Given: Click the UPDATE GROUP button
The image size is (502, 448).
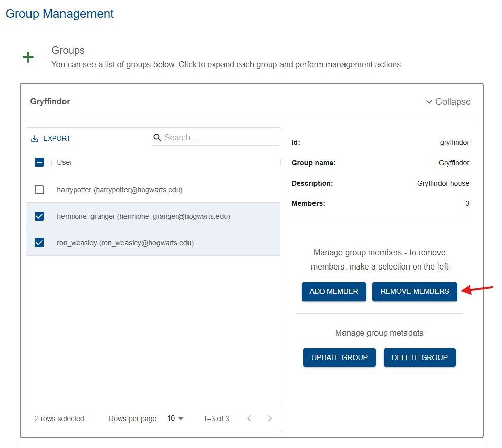Looking at the screenshot, I should tap(339, 357).
